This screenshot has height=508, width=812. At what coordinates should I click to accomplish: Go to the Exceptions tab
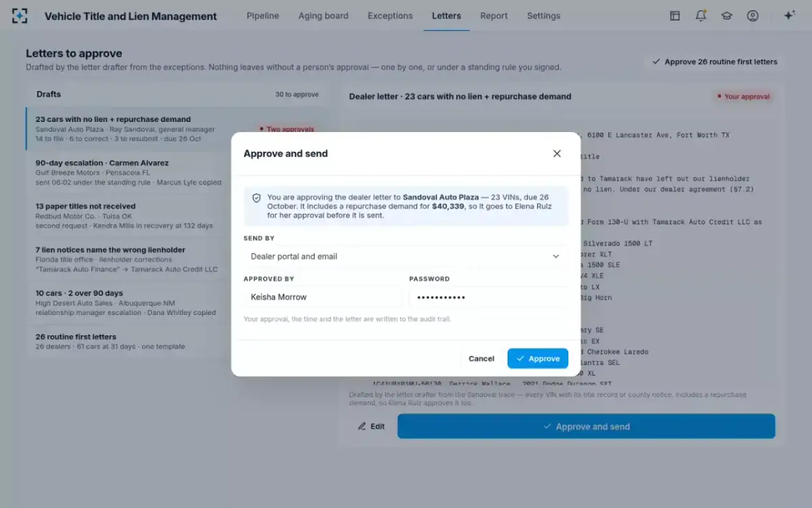tap(390, 16)
